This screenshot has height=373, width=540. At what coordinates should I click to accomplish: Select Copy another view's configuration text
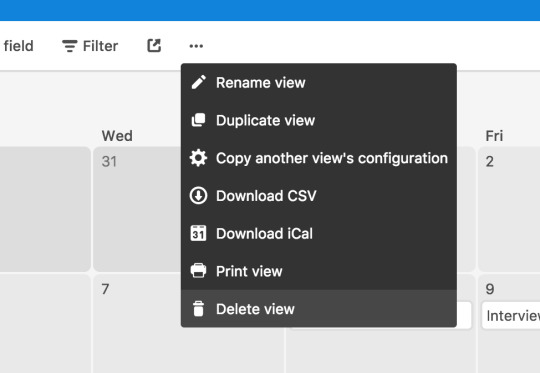(x=332, y=158)
